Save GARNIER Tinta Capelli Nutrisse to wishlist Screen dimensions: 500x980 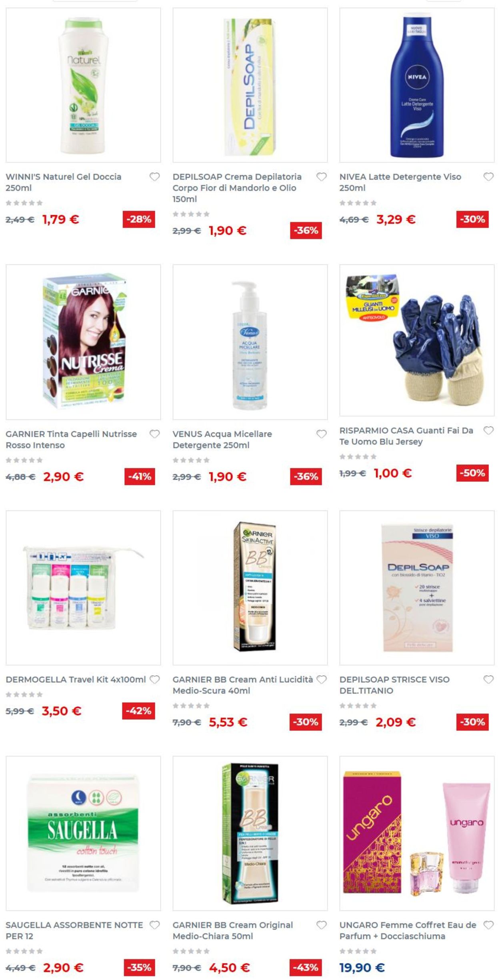coord(154,434)
